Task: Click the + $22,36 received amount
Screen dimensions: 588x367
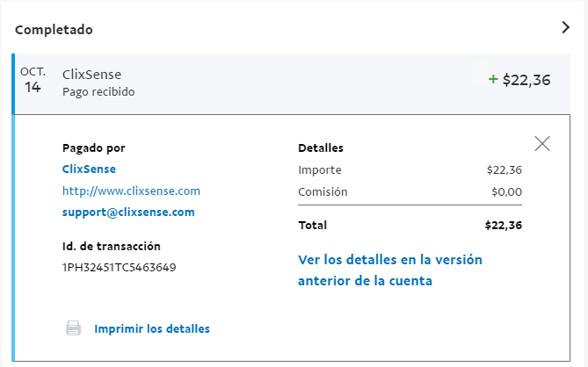Action: click(519, 80)
